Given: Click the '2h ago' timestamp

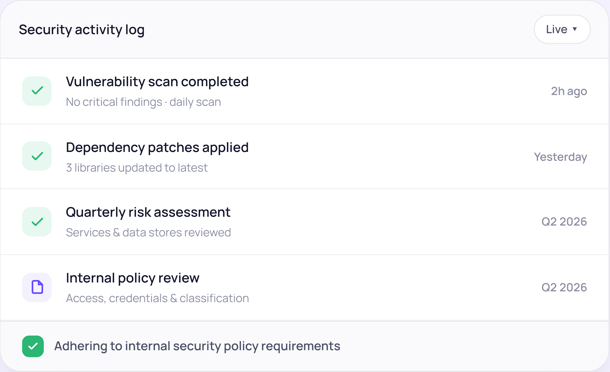Looking at the screenshot, I should click(569, 91).
